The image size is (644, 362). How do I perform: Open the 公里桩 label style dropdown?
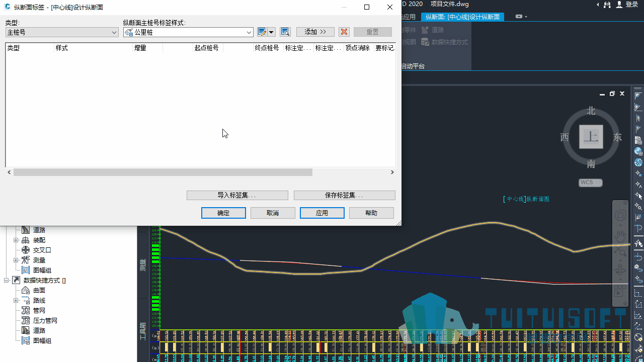(x=188, y=32)
